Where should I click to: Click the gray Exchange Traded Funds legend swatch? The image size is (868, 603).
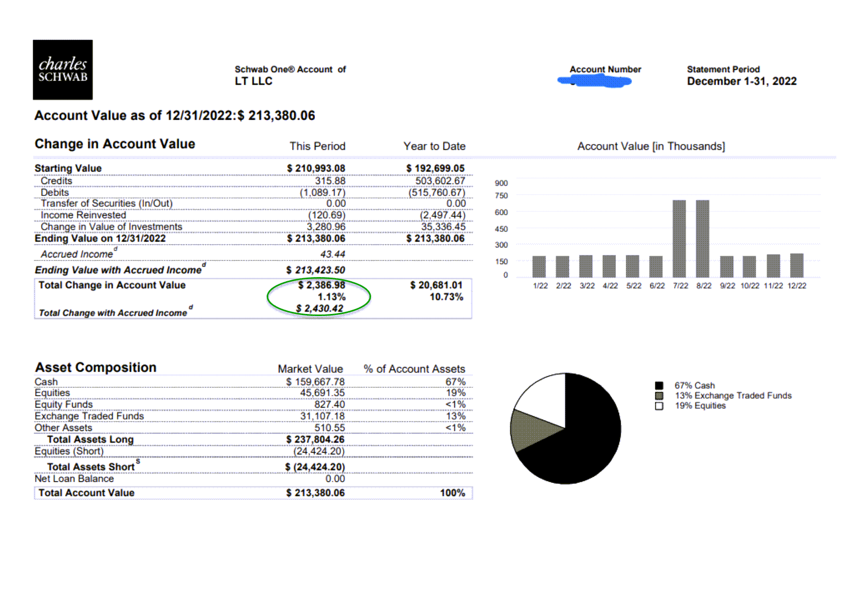tap(659, 396)
